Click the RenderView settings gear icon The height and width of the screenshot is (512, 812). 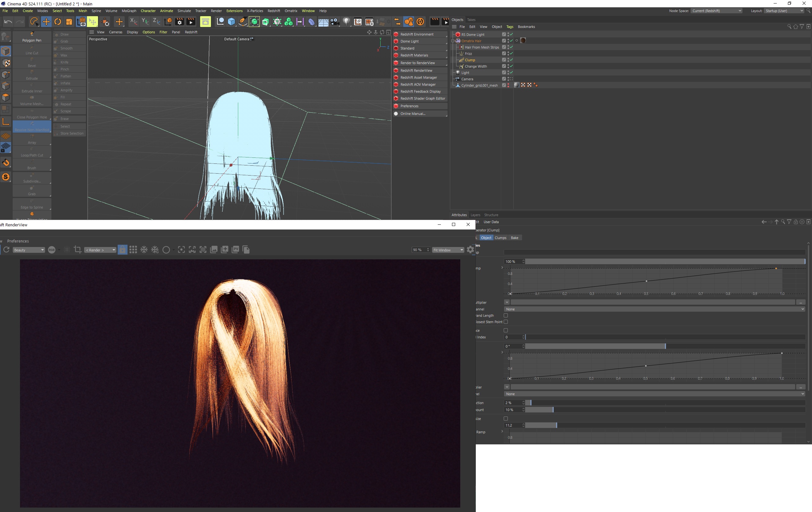[470, 250]
